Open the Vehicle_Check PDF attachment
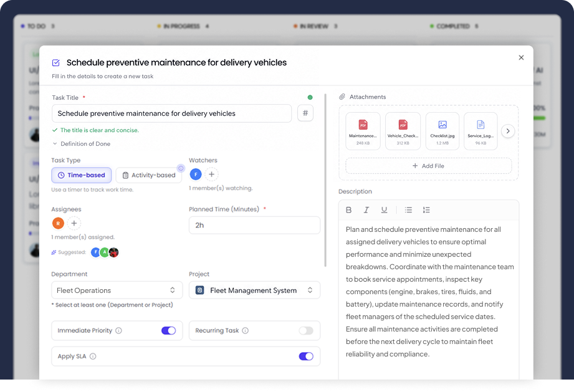This screenshot has height=392, width=574. pyautogui.click(x=403, y=131)
